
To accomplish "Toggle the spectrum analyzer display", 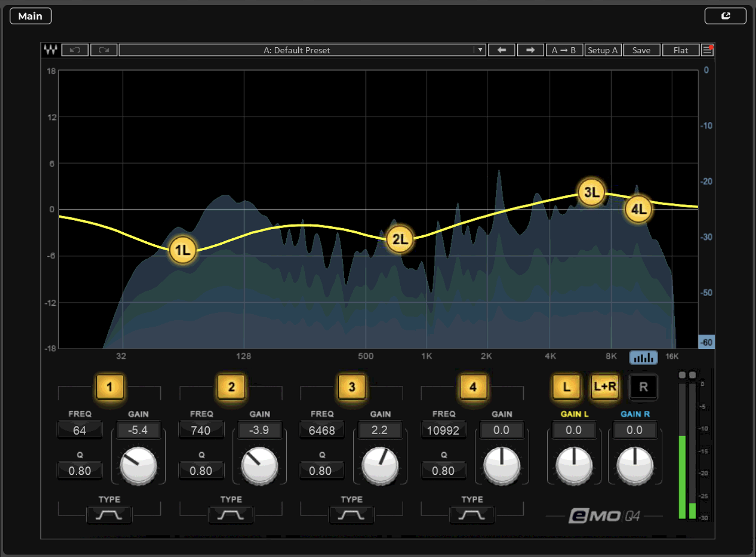I will (x=644, y=357).
